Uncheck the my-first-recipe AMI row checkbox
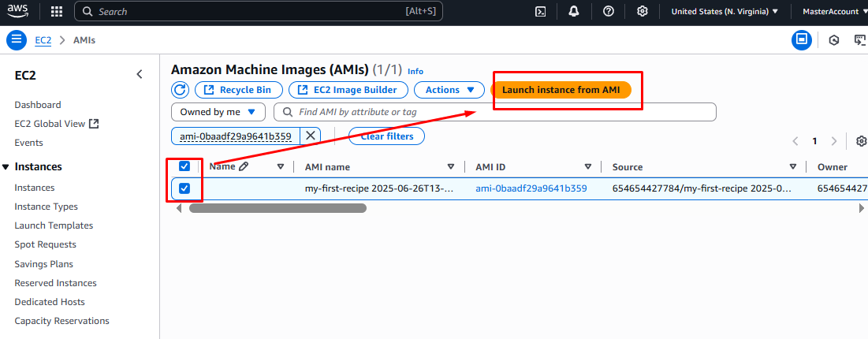 tap(184, 188)
